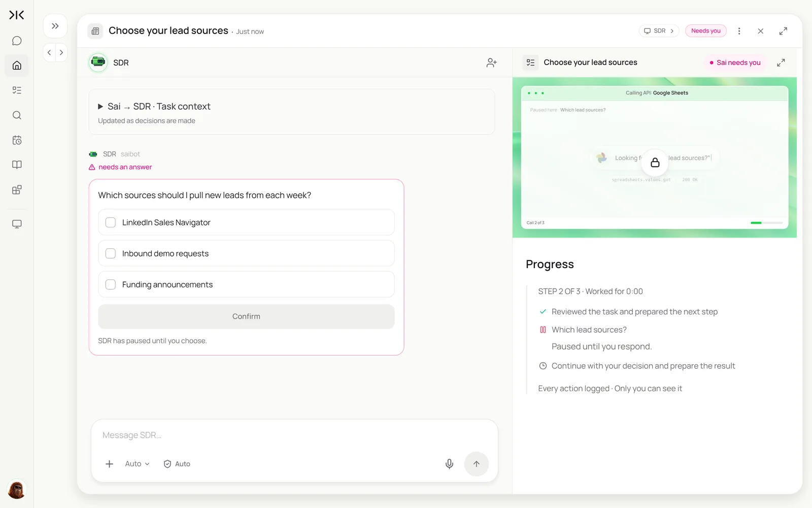Expand the sidebar with the double chevron

55,26
